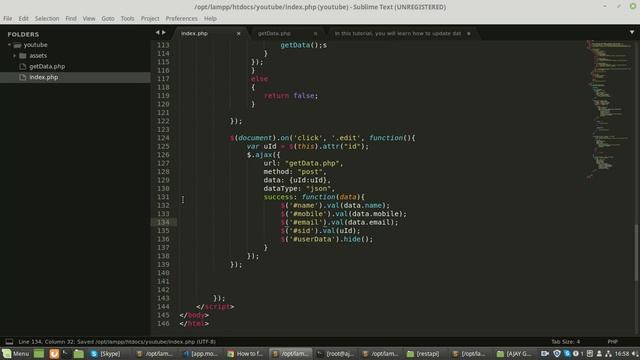
Task: Switch to '[app.mo...' taskbar window
Action: pos(200,353)
